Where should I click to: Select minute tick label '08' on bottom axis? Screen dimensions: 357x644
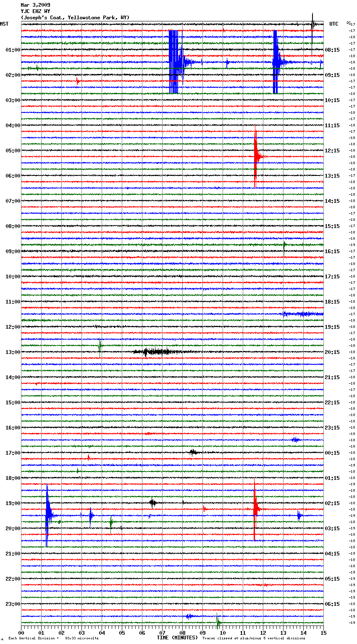pyautogui.click(x=182, y=633)
